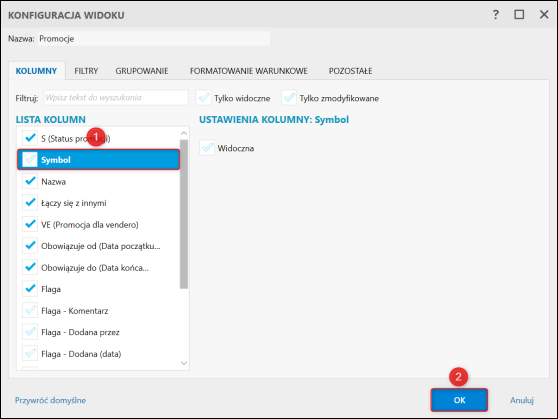Check the Widoczna column setting
This screenshot has width=558, height=419.
pos(207,148)
